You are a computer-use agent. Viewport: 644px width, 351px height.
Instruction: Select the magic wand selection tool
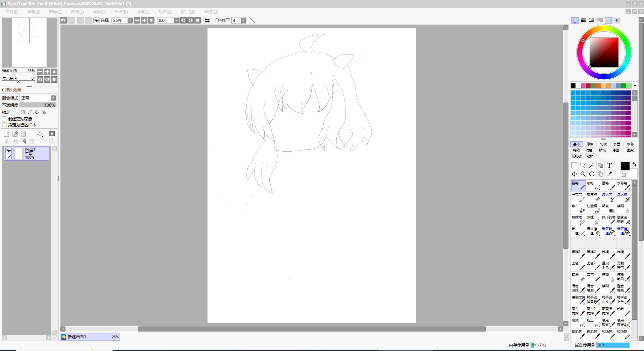(592, 165)
